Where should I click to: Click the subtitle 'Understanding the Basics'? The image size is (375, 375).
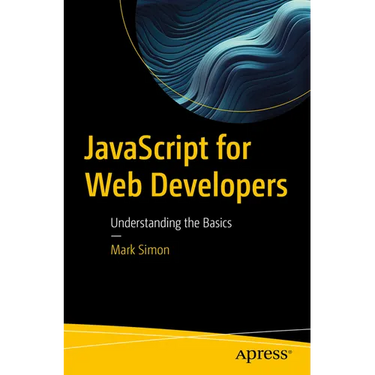click(171, 223)
